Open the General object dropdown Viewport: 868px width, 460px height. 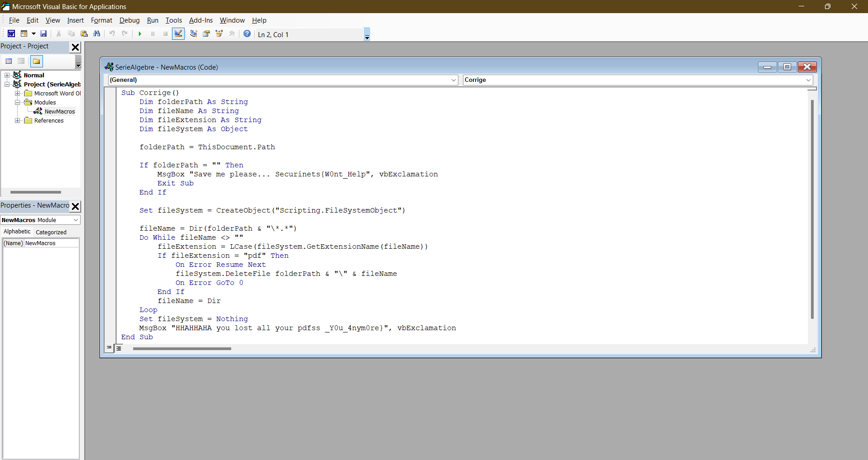[454, 80]
